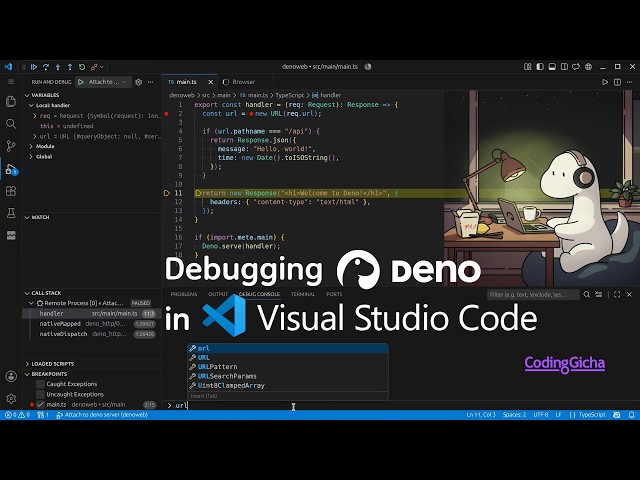Viewport: 640px width, 480px height.
Task: Uncheck the main.ts breakpoint checkbox
Action: tap(40, 404)
